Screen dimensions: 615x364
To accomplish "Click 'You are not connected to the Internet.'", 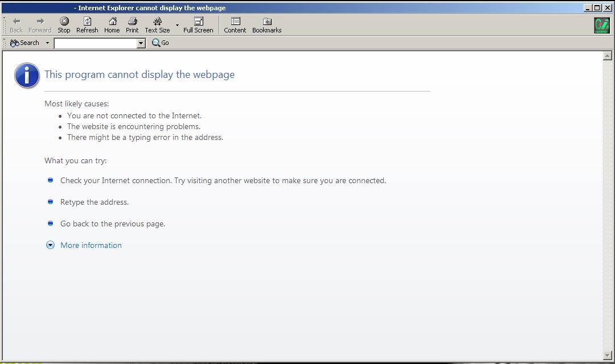I will [134, 115].
